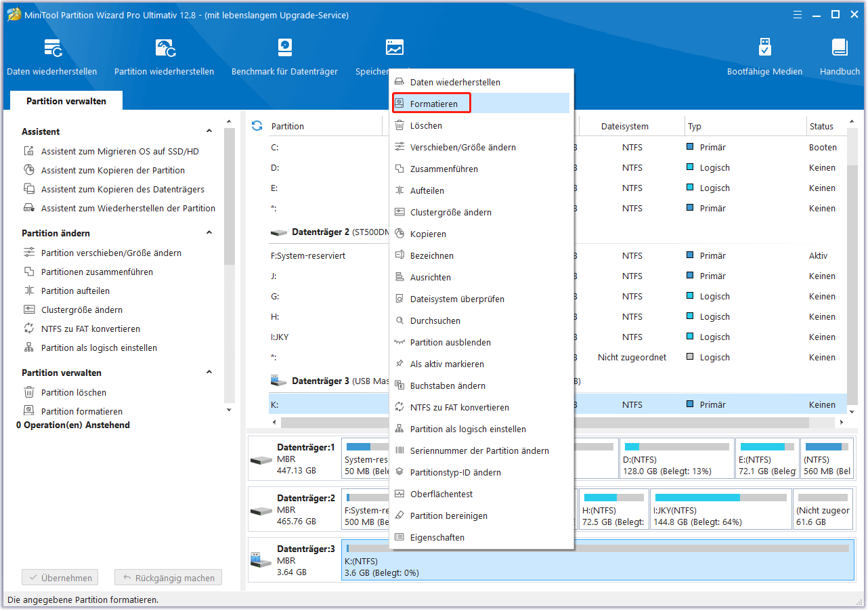Click the Übernehmen button
This screenshot has height=611, width=868.
pyautogui.click(x=60, y=578)
